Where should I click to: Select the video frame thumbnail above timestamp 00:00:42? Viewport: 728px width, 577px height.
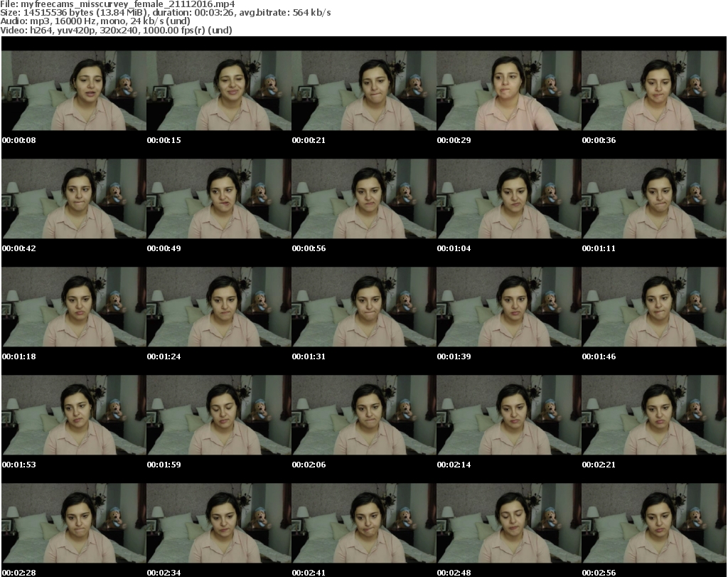(x=74, y=198)
